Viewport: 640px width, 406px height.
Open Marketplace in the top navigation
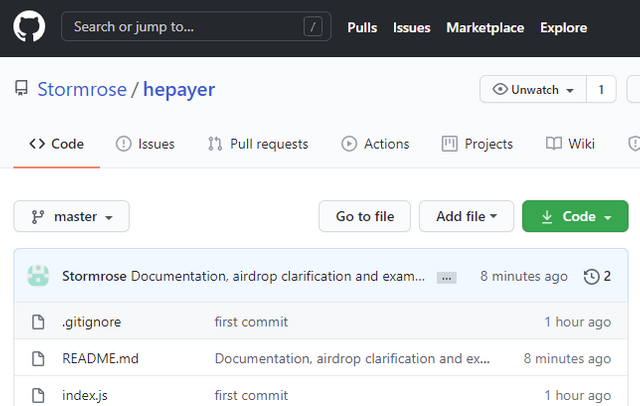pyautogui.click(x=485, y=27)
